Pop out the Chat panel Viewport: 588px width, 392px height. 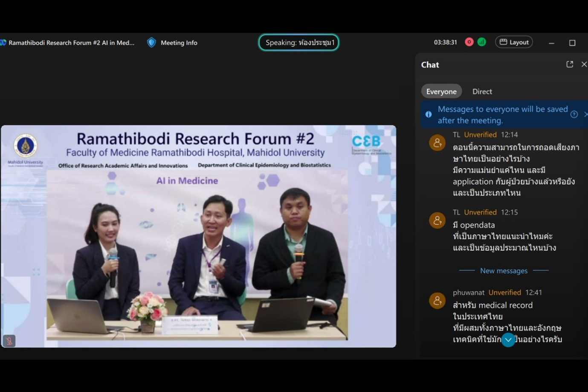tap(570, 64)
